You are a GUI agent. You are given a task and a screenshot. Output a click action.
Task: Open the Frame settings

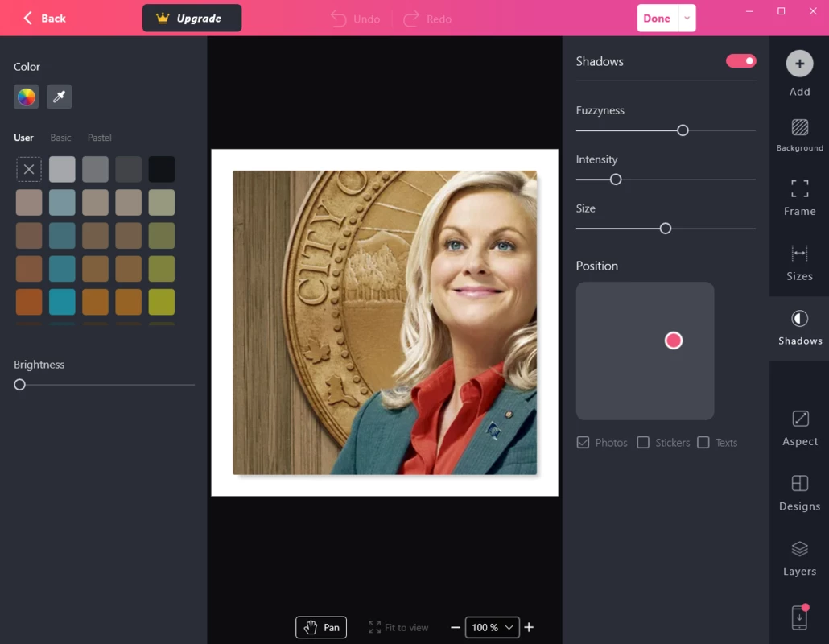[x=799, y=197]
